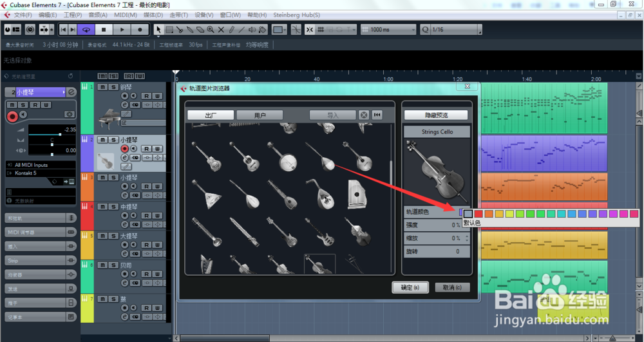
Task: Open the grid type 1000 ms dropdown
Action: (388, 30)
